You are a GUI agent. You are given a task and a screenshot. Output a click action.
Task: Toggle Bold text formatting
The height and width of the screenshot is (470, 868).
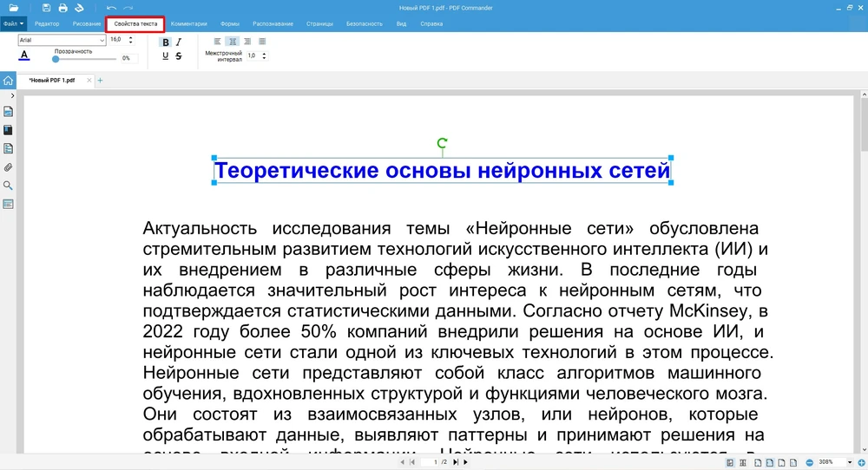[x=166, y=42]
